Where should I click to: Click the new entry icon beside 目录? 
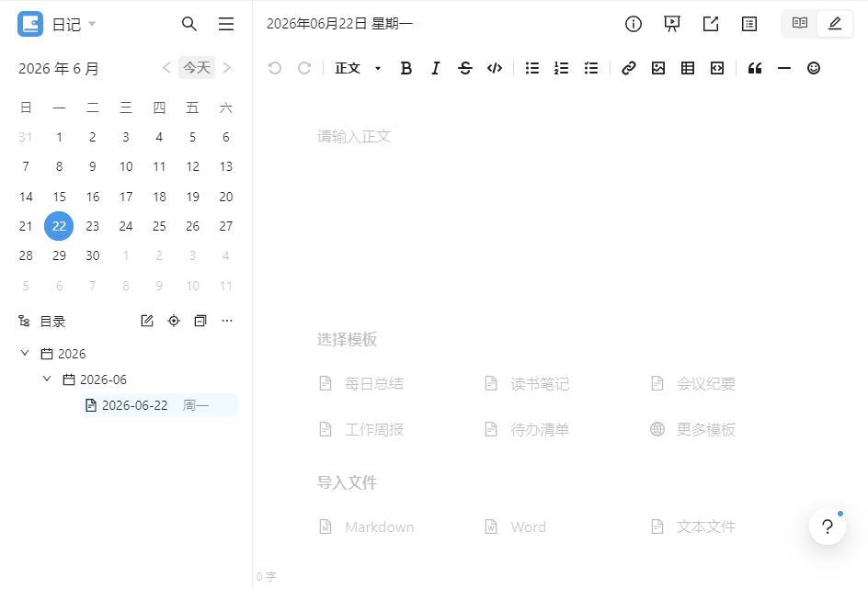tap(147, 321)
